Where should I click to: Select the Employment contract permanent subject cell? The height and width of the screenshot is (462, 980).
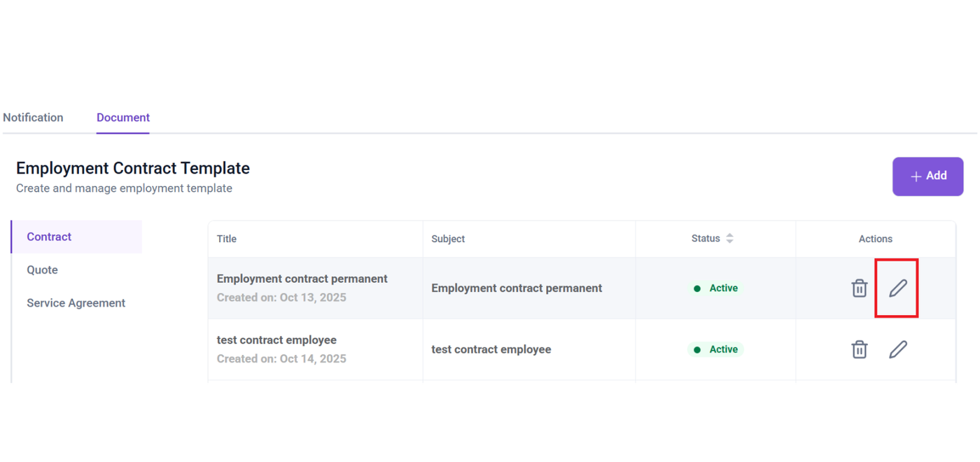[517, 288]
